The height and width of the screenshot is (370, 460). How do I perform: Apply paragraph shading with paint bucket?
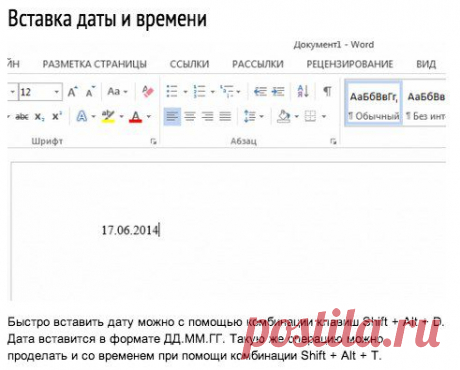tap(284, 116)
